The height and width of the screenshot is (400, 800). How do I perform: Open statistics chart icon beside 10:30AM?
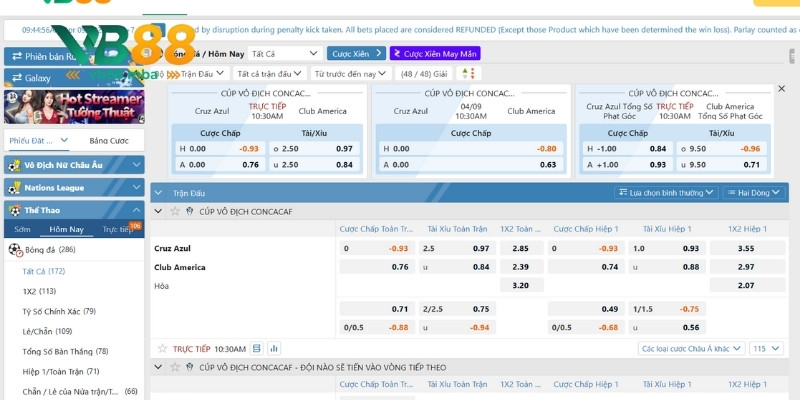(x=273, y=349)
